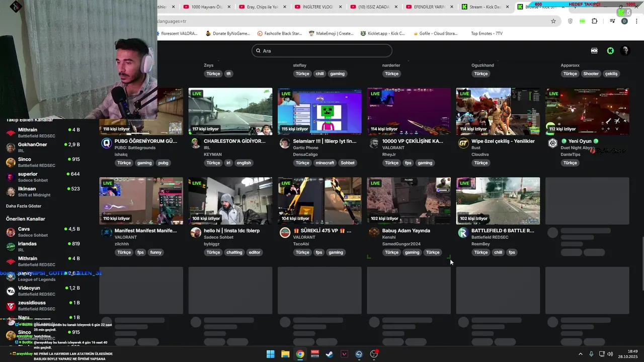Image resolution: width=644 pixels, height=362 pixels.
Task: Click the english tag under KEYMAN stream
Action: click(x=244, y=163)
